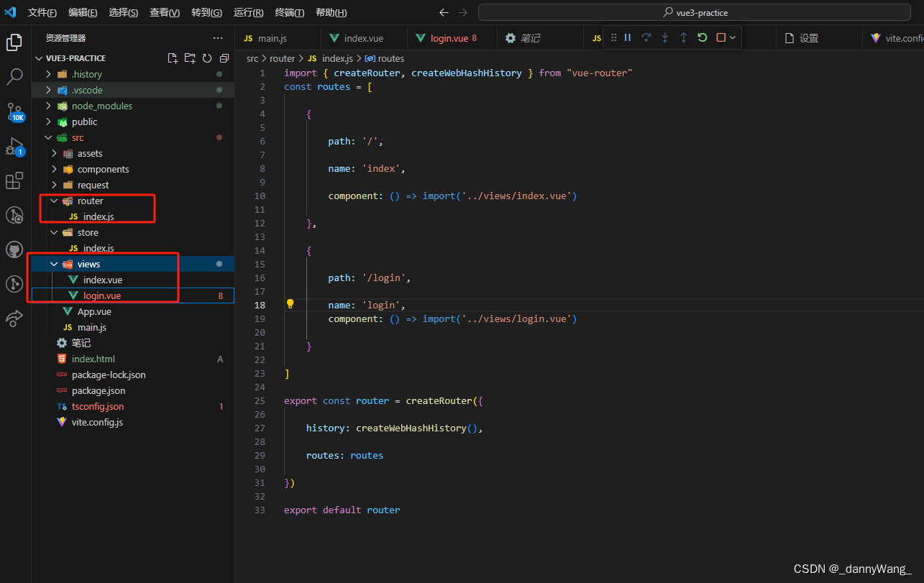Click the share arrow icon in activity bar
The width and height of the screenshot is (924, 583).
[14, 318]
